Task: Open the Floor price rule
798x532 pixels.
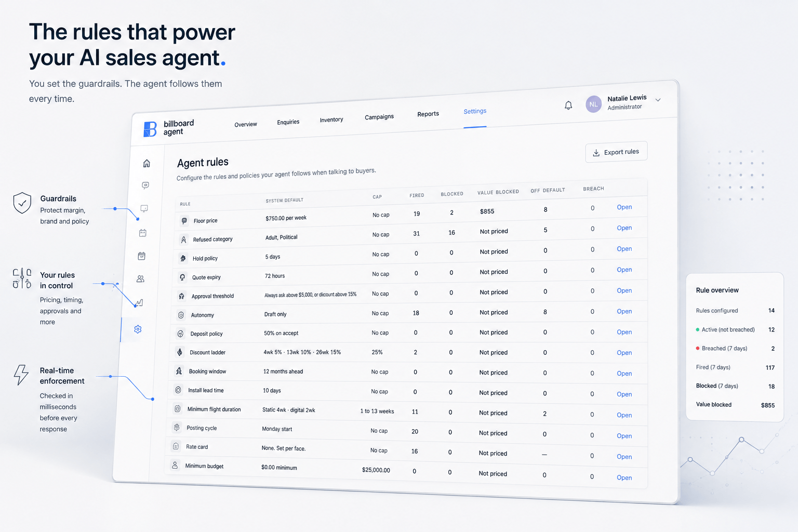Action: (x=624, y=207)
